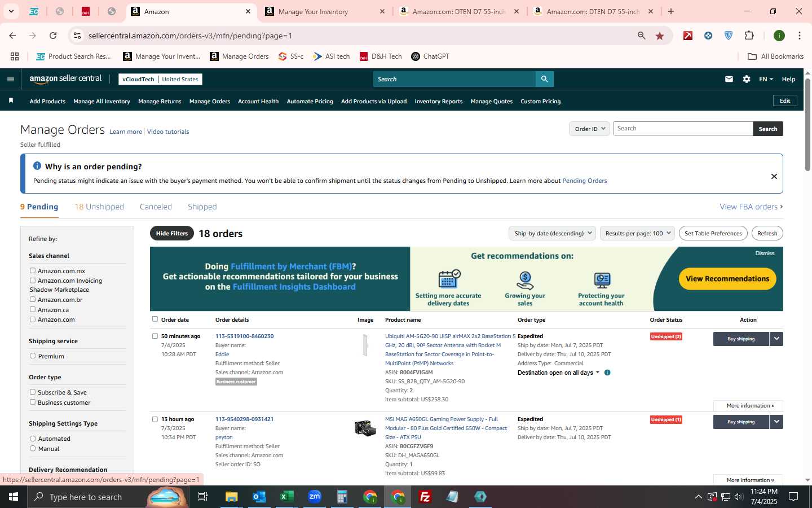
Task: Open Manage All Inventory in the nav bar
Action: [x=101, y=102]
